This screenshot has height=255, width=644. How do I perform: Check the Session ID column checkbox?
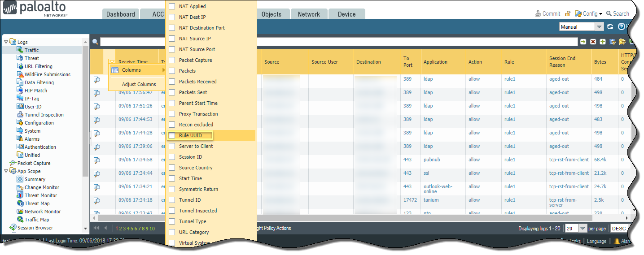pos(172,157)
